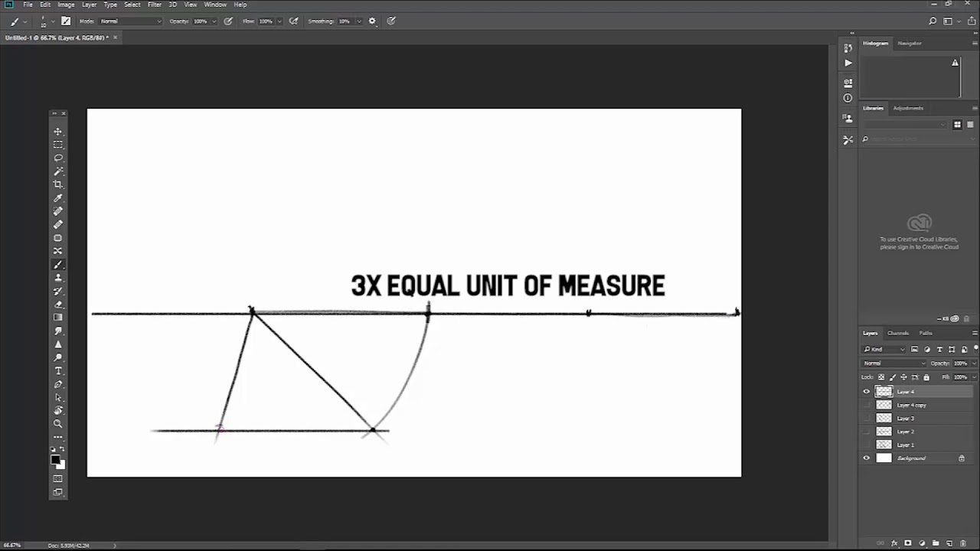The image size is (980, 551).
Task: Click the background color swatch
Action: click(60, 465)
